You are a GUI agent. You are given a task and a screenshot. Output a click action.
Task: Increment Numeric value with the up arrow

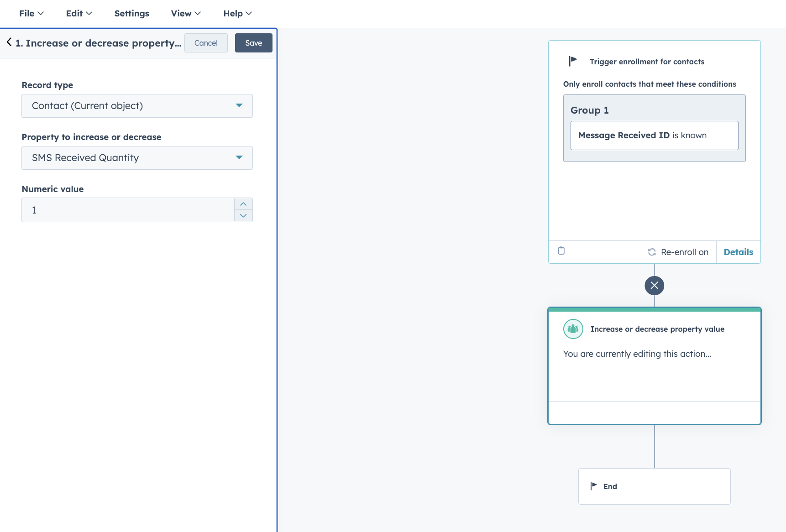coord(243,204)
